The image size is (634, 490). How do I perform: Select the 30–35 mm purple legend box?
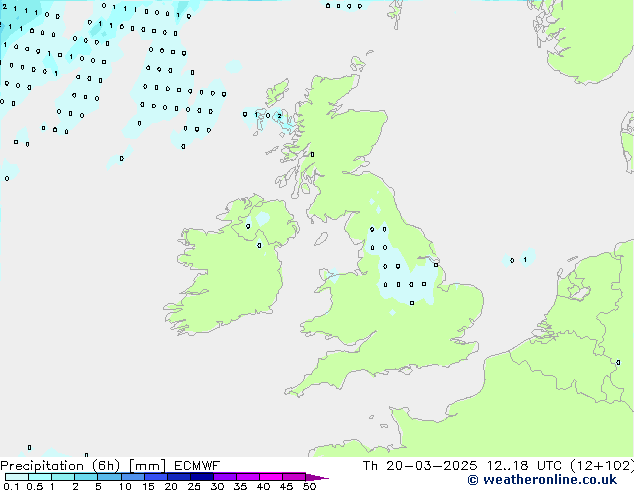pos(225,477)
